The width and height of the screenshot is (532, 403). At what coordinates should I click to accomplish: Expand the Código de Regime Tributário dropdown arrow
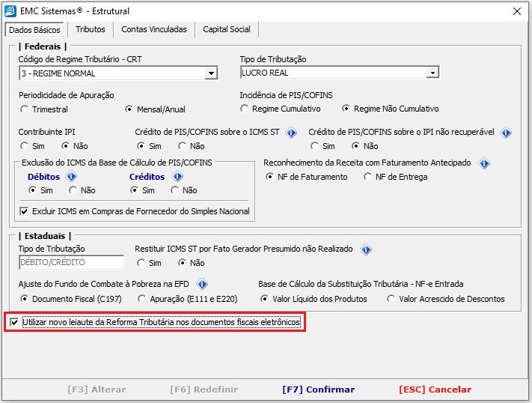[x=211, y=73]
